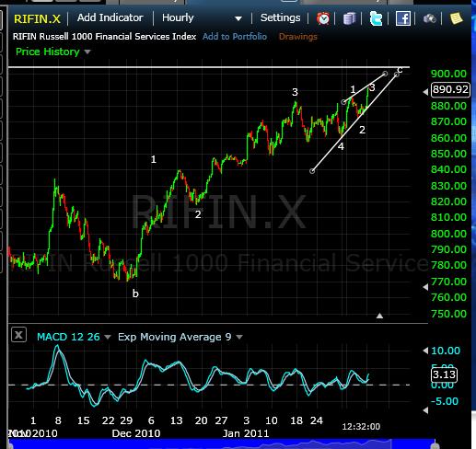Click the left arrow marker near 770.00

[425, 287]
